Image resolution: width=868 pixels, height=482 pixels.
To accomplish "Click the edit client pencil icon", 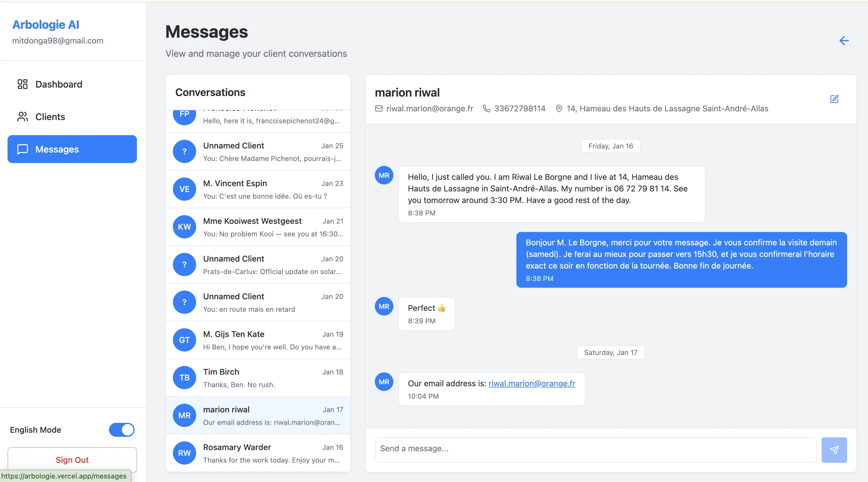I will 834,99.
